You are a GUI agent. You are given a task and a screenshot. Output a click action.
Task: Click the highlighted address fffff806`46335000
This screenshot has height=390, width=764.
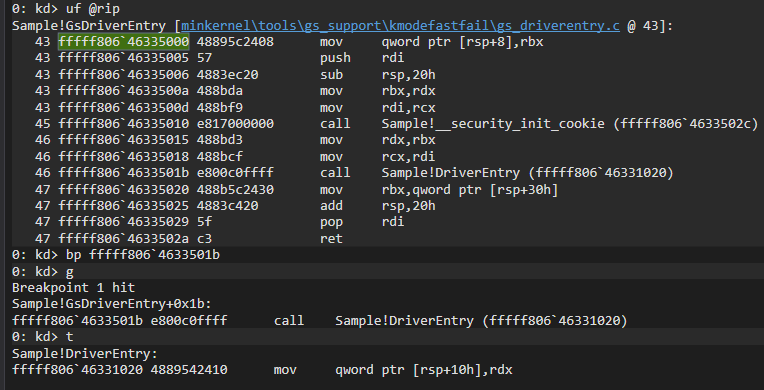pyautogui.click(x=124, y=42)
